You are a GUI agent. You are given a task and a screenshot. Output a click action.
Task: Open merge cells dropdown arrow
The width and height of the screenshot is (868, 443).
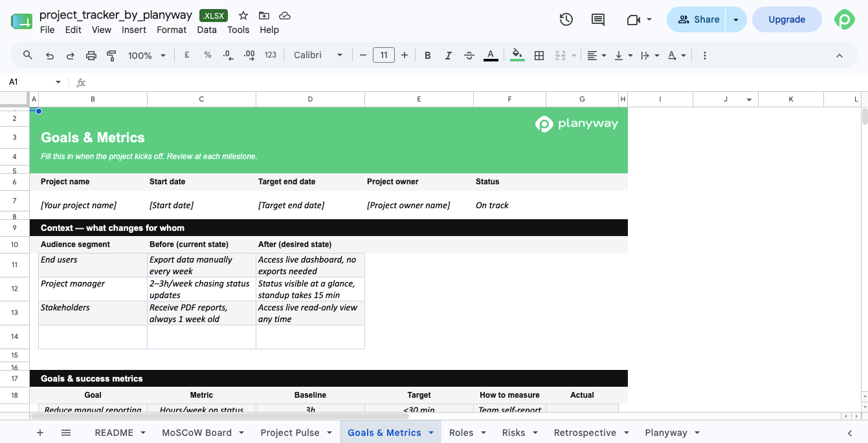[x=574, y=56]
